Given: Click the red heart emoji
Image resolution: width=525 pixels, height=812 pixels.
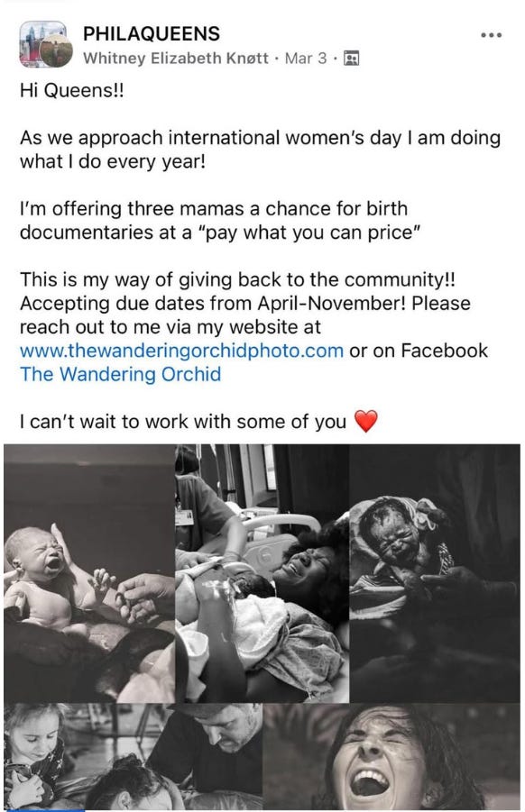Looking at the screenshot, I should (366, 421).
